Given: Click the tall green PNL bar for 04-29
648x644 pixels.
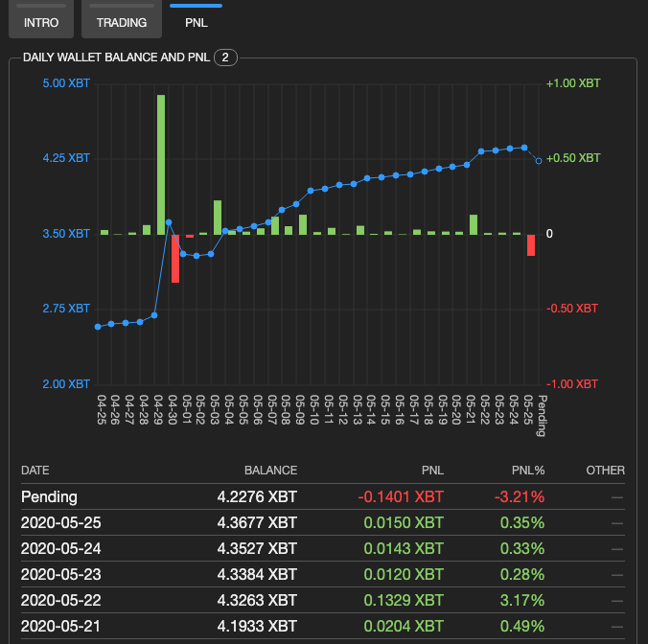Looking at the screenshot, I should [161, 165].
